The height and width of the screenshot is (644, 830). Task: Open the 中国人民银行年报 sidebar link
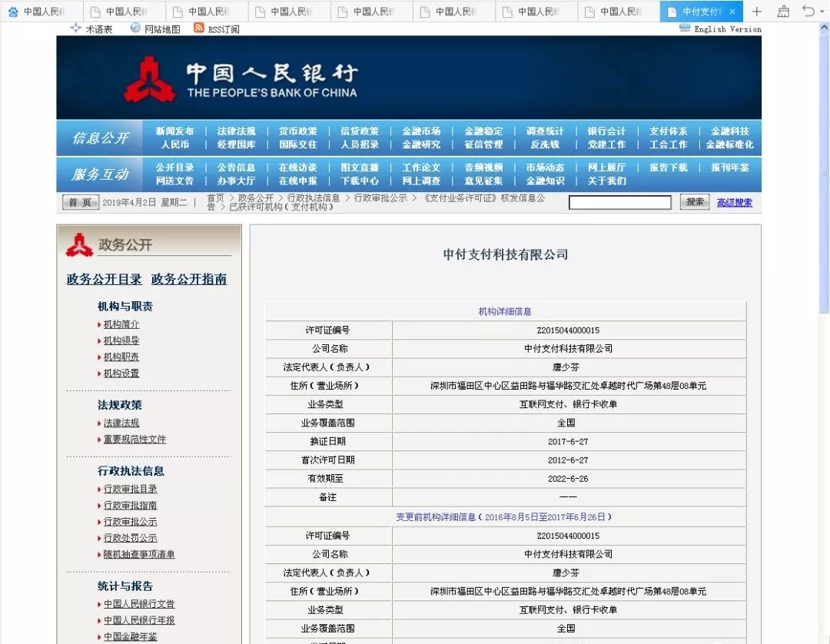(138, 620)
